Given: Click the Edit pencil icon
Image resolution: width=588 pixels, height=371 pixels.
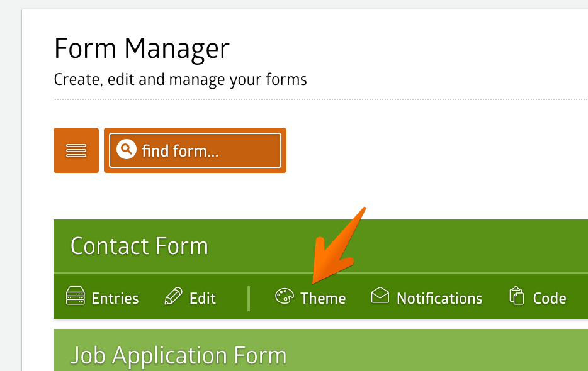Looking at the screenshot, I should pos(174,296).
